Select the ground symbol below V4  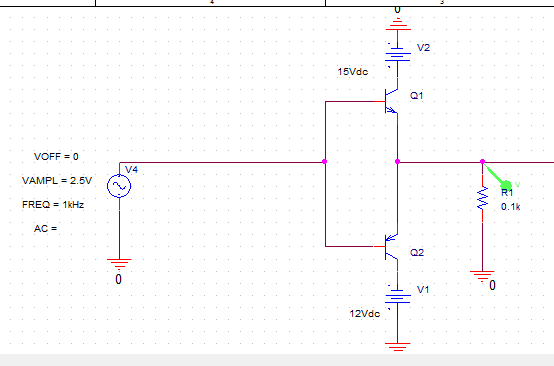click(119, 264)
